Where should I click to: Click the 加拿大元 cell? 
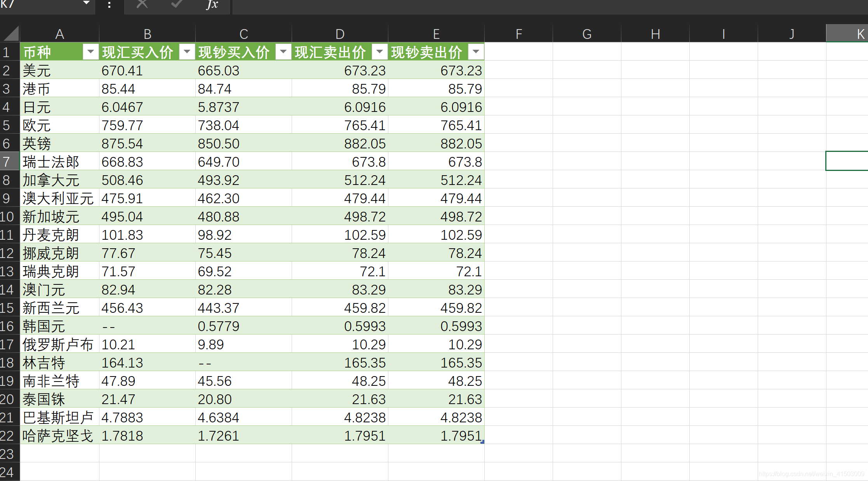tap(60, 180)
